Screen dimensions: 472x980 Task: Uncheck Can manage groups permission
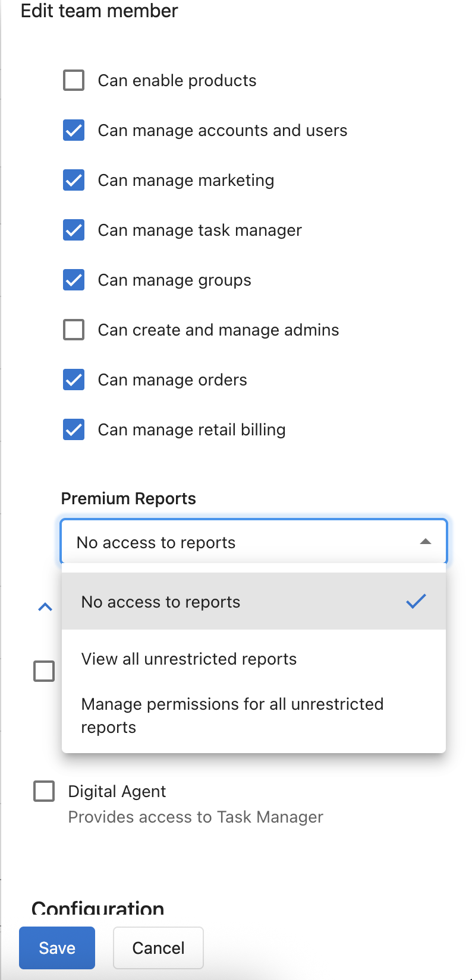click(x=74, y=280)
